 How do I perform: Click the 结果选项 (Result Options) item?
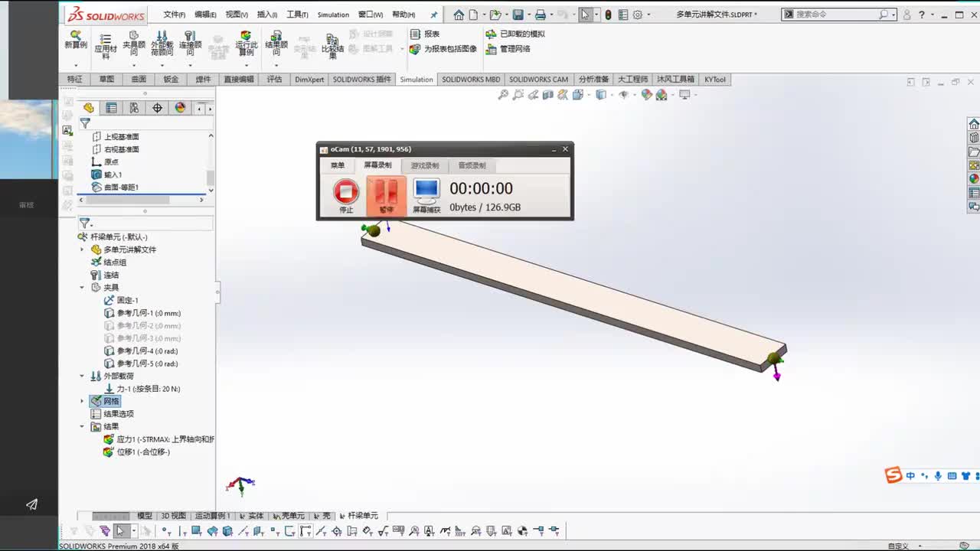point(112,414)
